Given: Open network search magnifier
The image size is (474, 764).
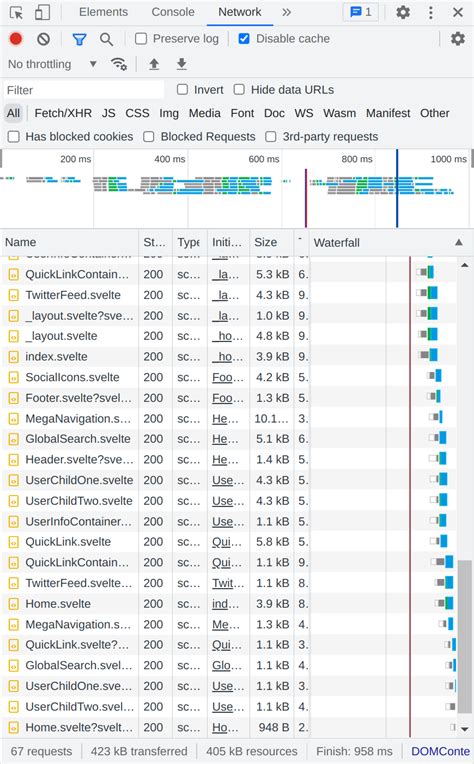Looking at the screenshot, I should (x=106, y=39).
